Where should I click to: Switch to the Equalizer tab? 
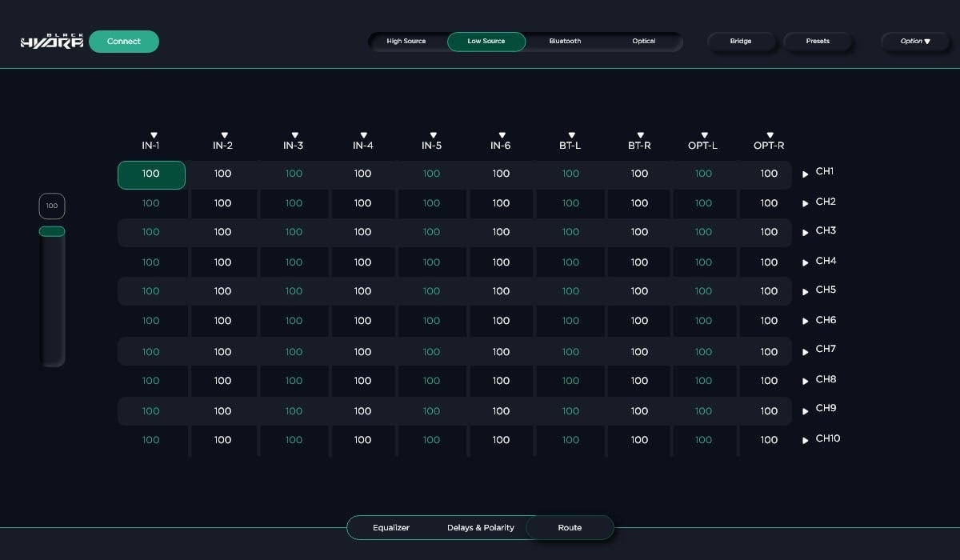(391, 528)
